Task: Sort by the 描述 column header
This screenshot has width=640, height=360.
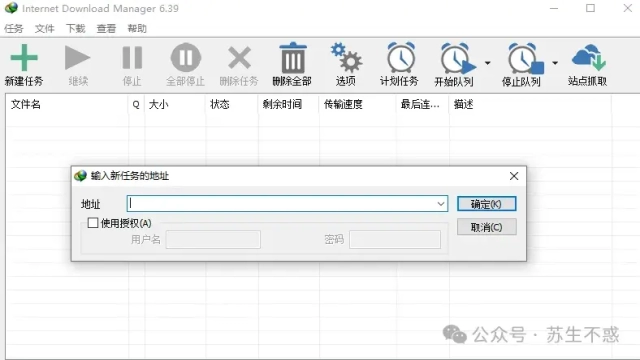Action: point(530,104)
